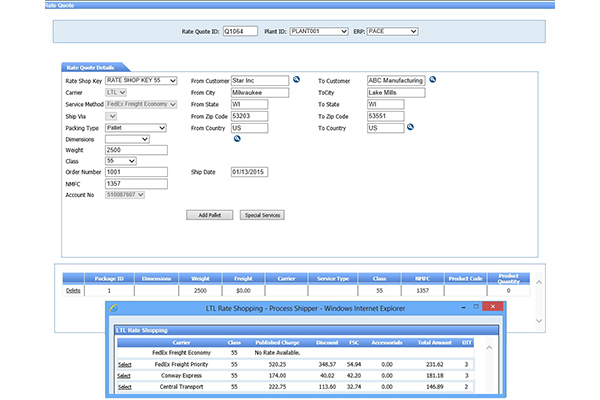Click the ToCity field showing Lake Mills

396,93
